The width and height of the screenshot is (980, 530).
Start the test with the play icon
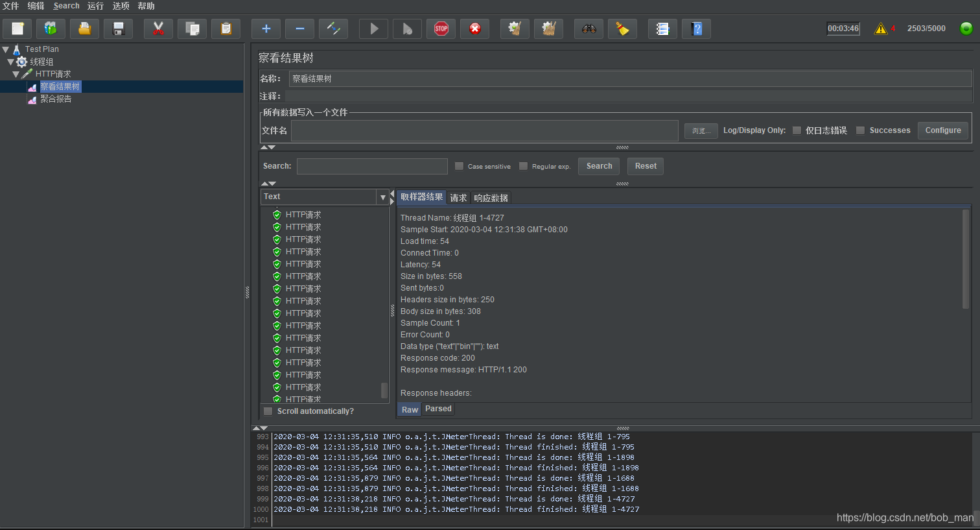coord(374,29)
